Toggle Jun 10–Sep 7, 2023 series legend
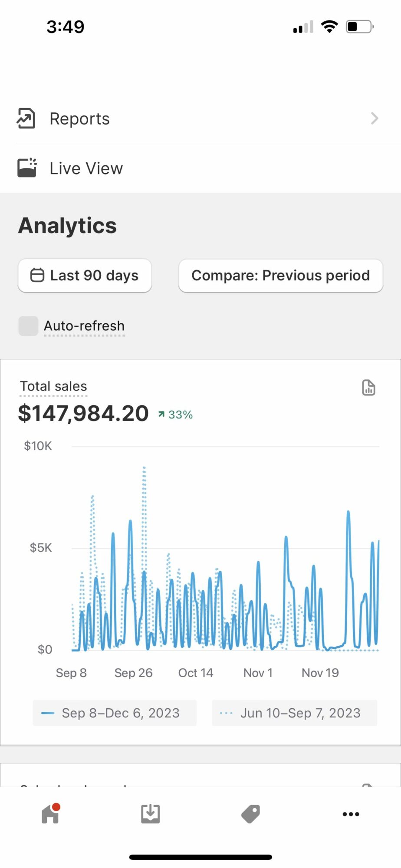 click(x=294, y=713)
